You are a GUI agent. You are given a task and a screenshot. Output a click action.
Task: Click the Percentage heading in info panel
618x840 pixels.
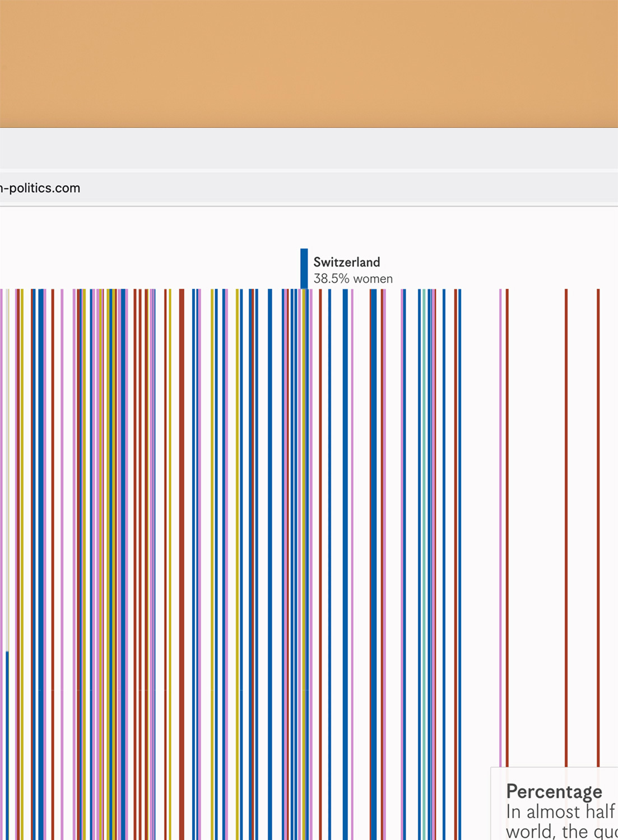(554, 791)
